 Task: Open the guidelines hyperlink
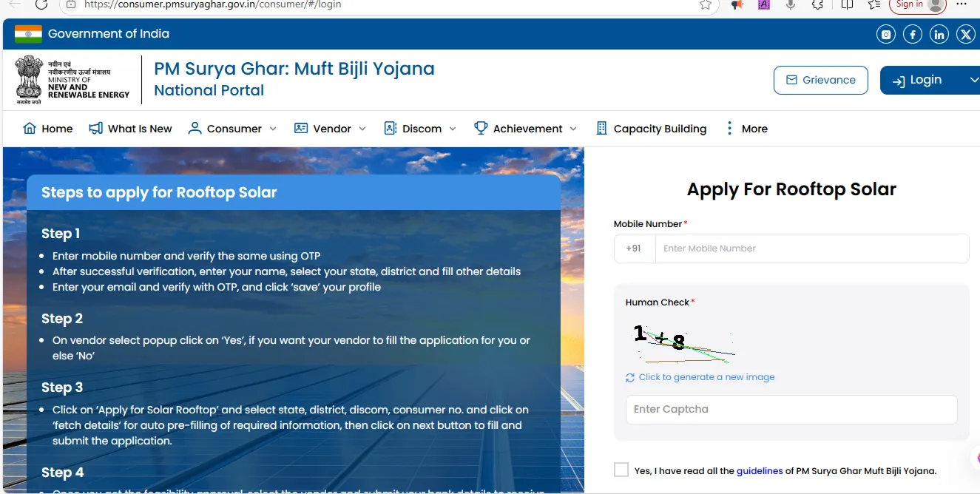pyautogui.click(x=759, y=471)
